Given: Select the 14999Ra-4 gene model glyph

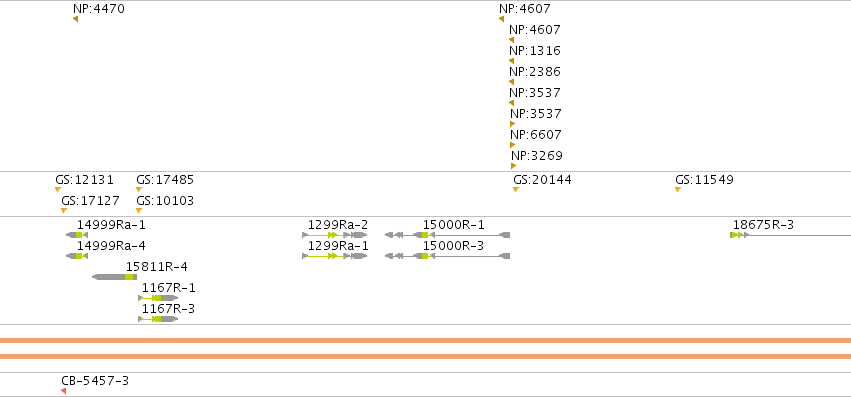Looking at the screenshot, I should click(77, 256).
